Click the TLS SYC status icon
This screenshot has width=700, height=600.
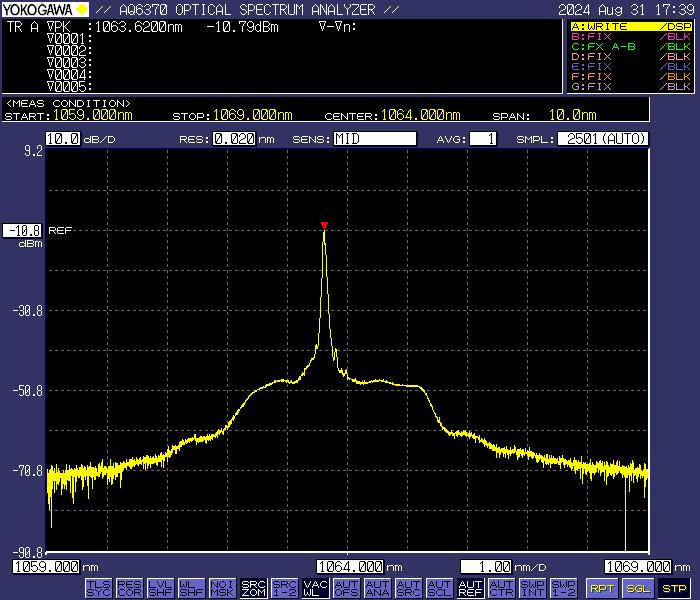click(99, 589)
